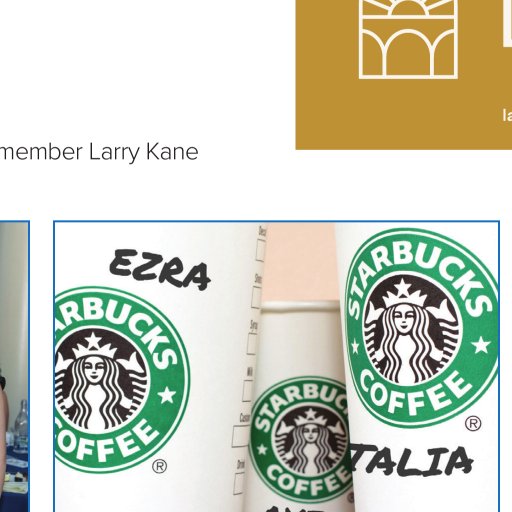Click the printed "Custom" box on the cup
The width and height of the screenshot is (512, 512).
pos(240,436)
